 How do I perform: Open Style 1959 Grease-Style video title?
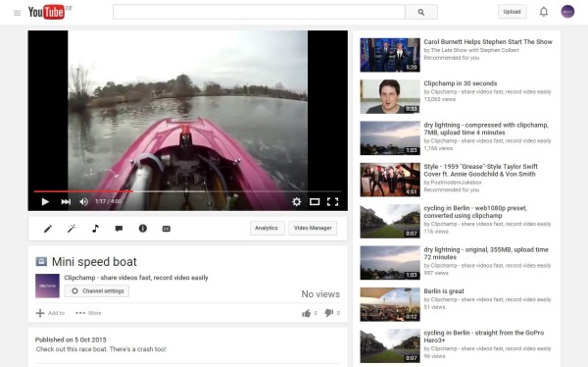[481, 170]
